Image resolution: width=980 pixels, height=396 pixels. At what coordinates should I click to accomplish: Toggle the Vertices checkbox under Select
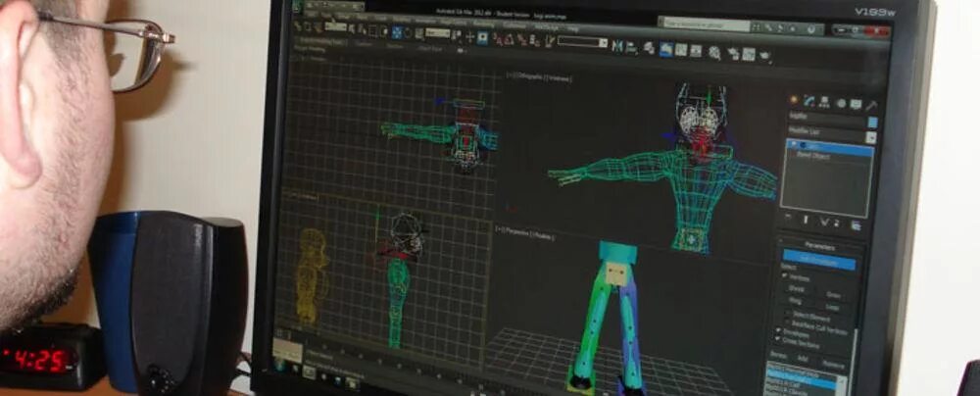pos(785,277)
